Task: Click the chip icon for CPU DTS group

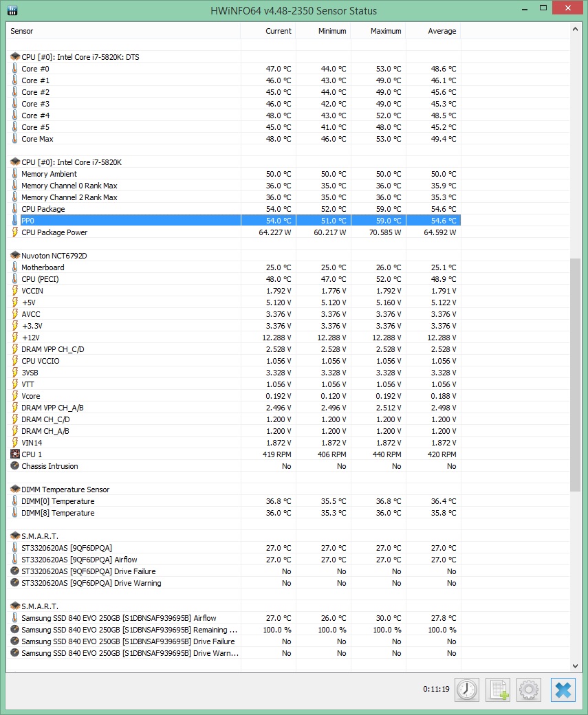Action: 15,57
